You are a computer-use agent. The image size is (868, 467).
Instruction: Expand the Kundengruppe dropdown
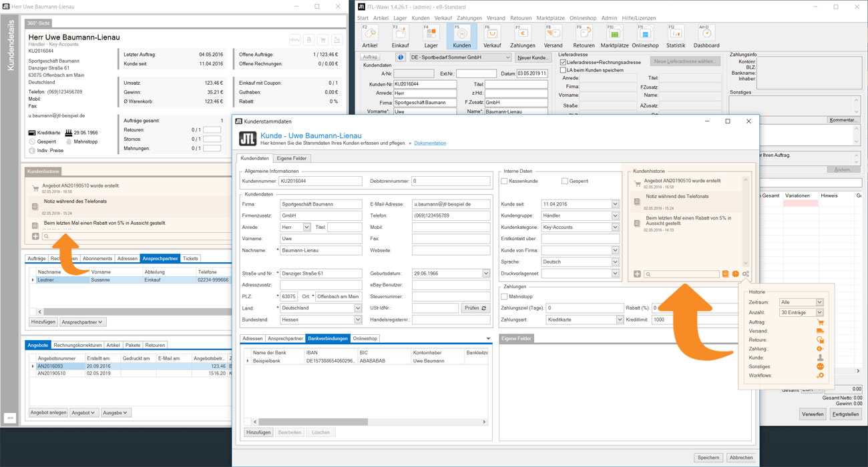pyautogui.click(x=615, y=215)
